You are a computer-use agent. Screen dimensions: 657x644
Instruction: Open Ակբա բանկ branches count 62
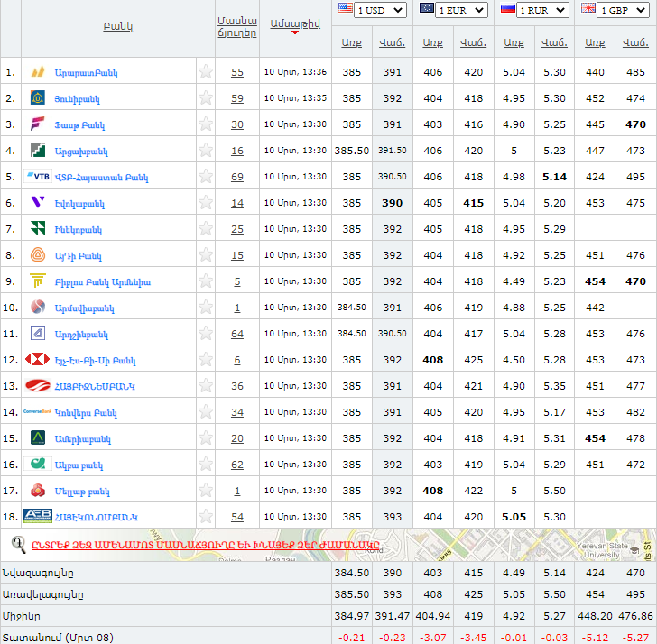click(x=237, y=465)
